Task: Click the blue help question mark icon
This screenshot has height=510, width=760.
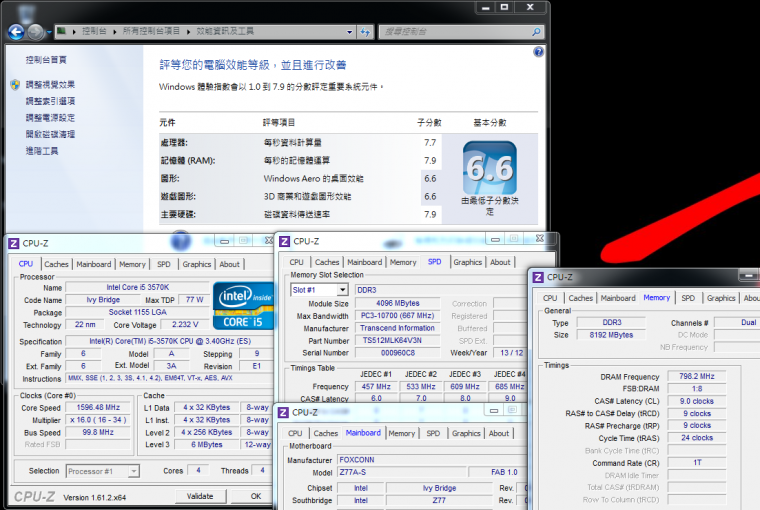Action: click(538, 52)
